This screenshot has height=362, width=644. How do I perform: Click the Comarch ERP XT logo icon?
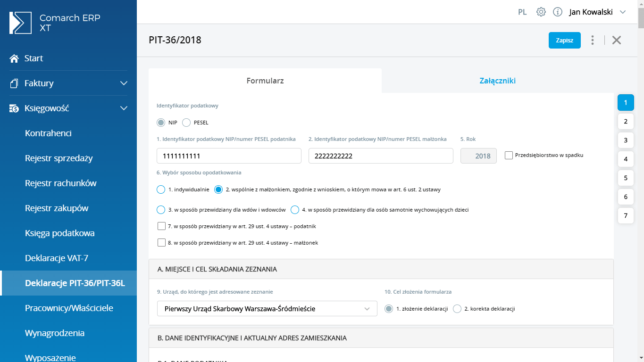click(21, 23)
